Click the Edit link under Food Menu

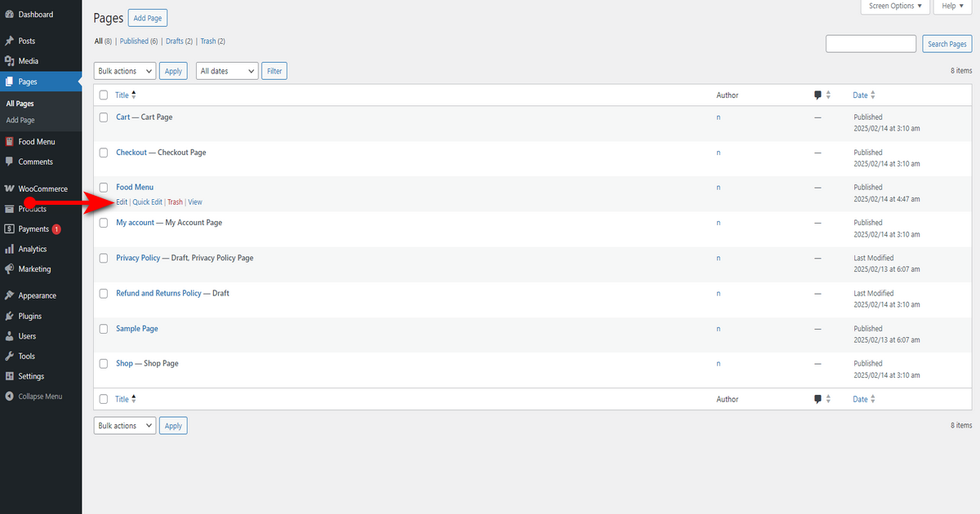tap(122, 202)
